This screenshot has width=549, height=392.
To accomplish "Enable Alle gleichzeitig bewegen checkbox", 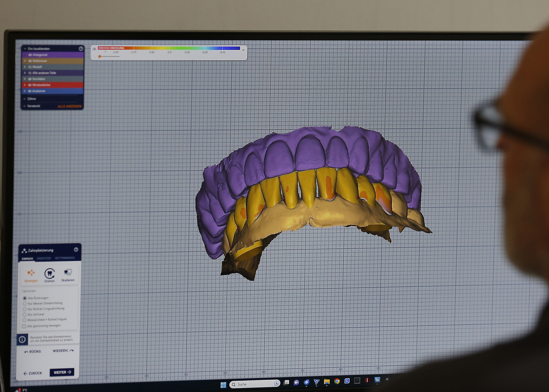I will click(x=24, y=326).
